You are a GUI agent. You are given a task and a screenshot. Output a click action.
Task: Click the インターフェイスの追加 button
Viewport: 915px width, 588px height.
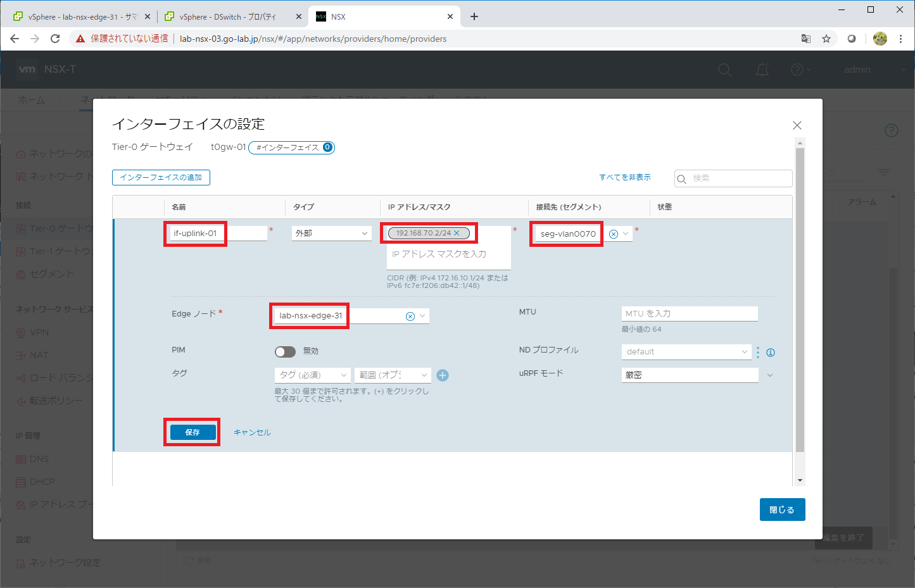[161, 177]
